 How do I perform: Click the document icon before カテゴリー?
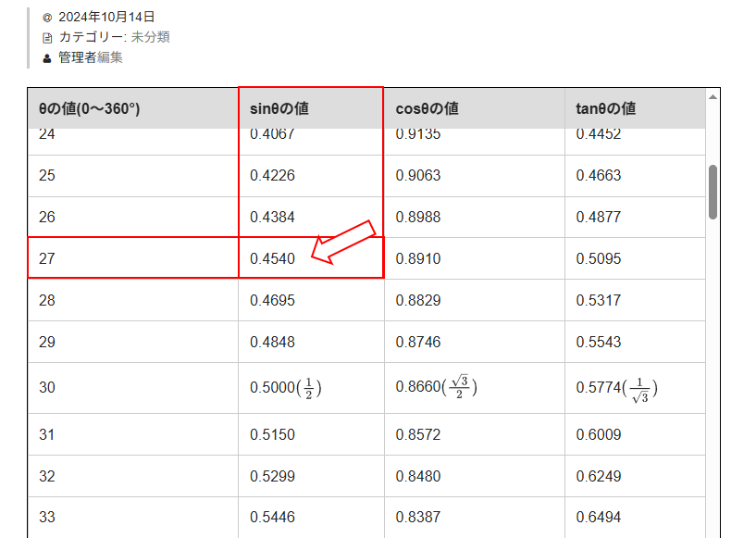click(47, 38)
